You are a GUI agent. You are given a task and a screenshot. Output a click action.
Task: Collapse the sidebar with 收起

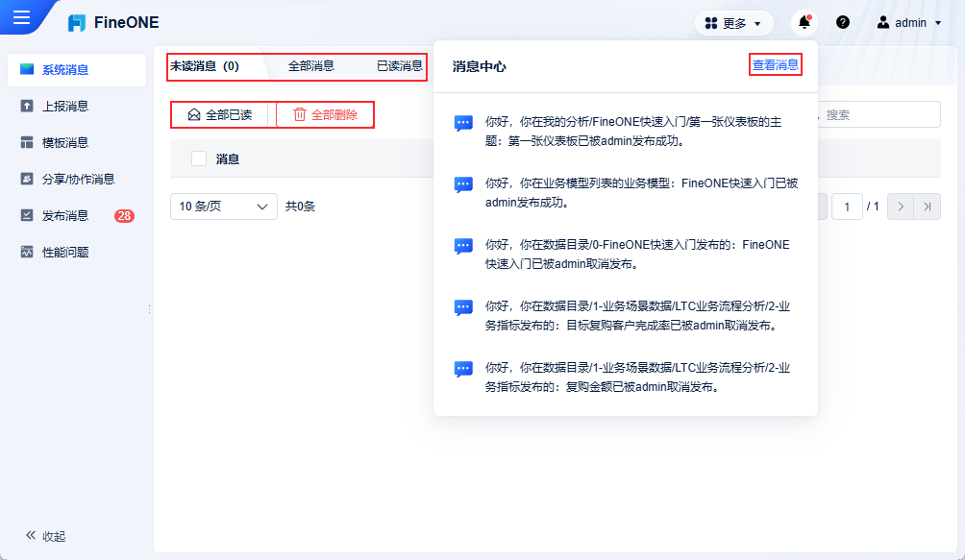point(45,536)
